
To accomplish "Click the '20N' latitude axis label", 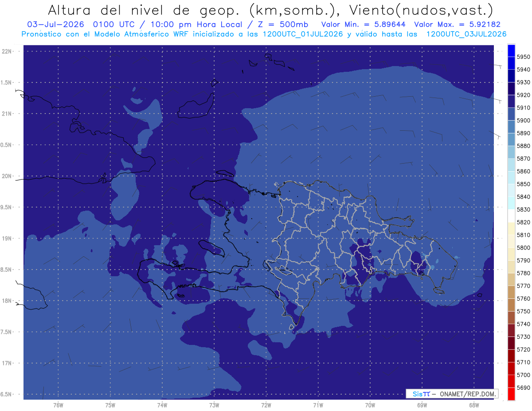I will pyautogui.click(x=7, y=176).
